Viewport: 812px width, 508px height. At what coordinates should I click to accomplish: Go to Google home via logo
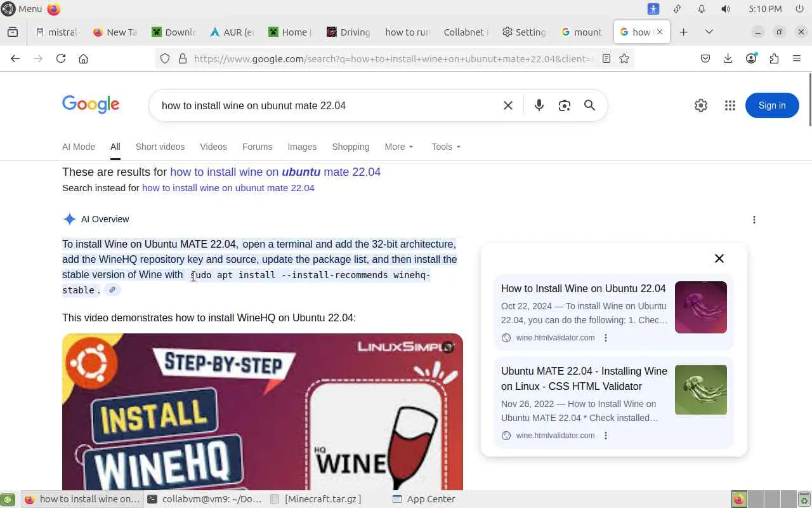click(91, 105)
